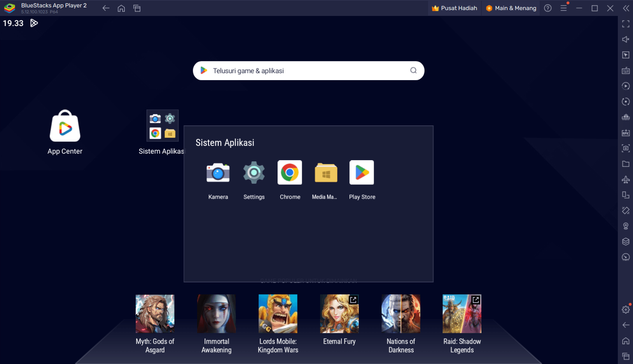Click the 19.33 clock text
Viewport: 633px width, 364px height.
click(x=13, y=23)
